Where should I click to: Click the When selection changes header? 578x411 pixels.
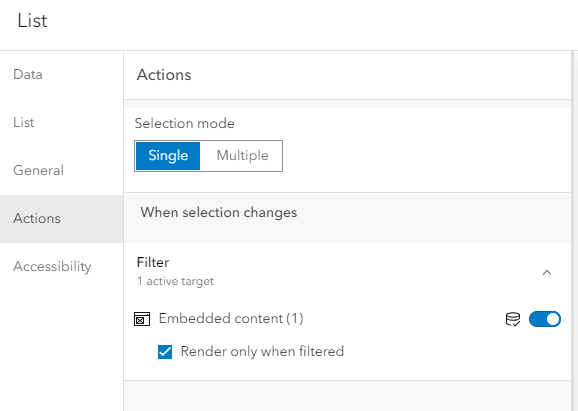[x=219, y=213]
